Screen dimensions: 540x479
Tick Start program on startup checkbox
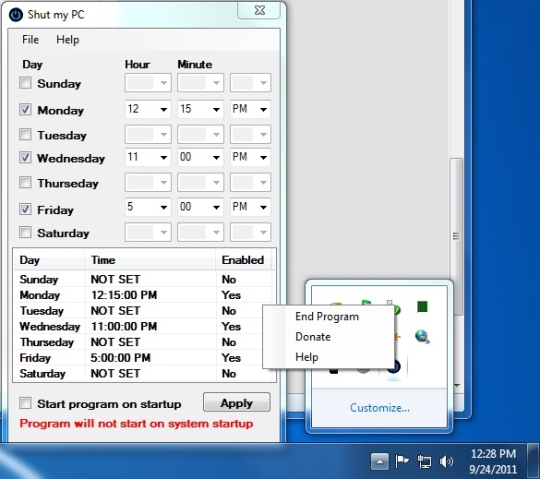click(x=25, y=403)
